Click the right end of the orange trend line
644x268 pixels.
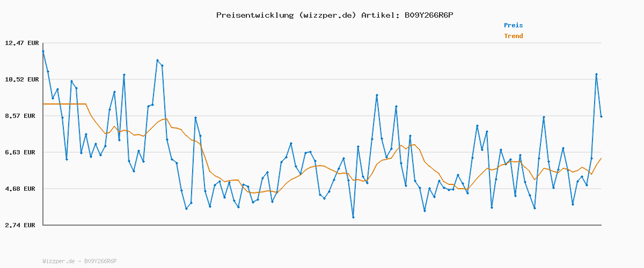pyautogui.click(x=601, y=158)
